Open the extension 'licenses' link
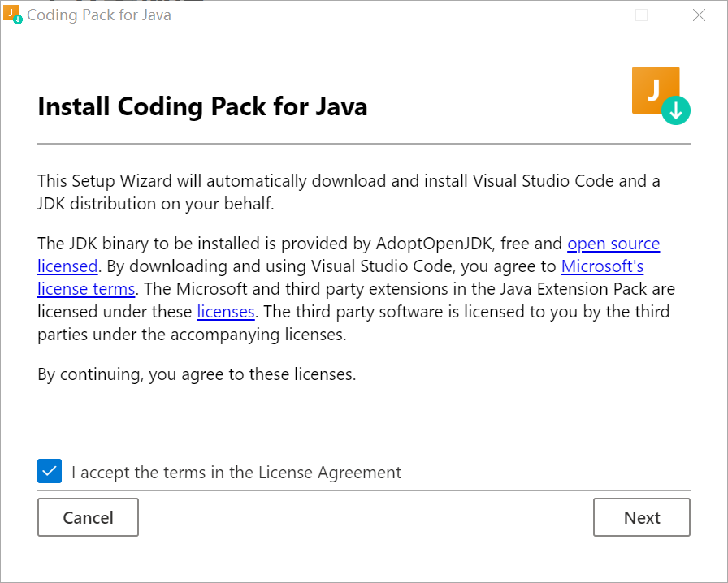Viewport: 728px width, 583px height. point(226,311)
